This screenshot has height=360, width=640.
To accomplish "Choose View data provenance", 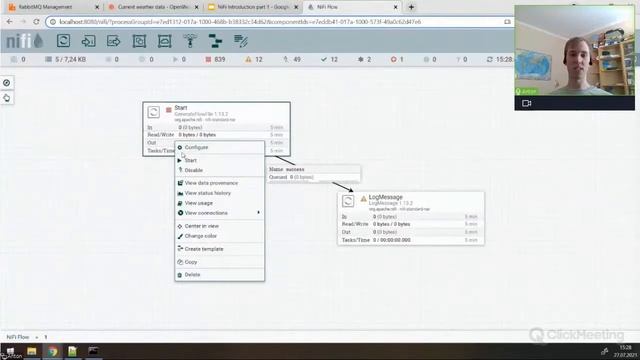I will (x=220, y=183).
